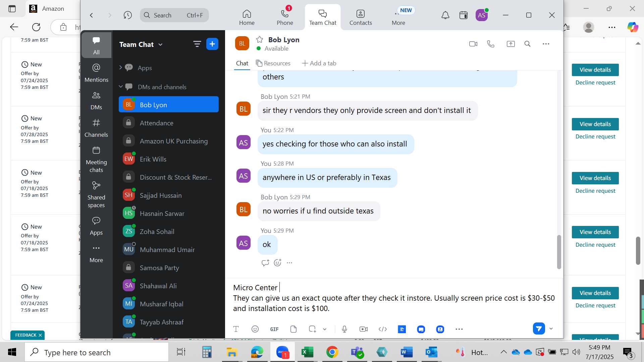Screen dimensions: 644x362
Task: Add a reaction to the 'ok' message
Action: click(277, 263)
